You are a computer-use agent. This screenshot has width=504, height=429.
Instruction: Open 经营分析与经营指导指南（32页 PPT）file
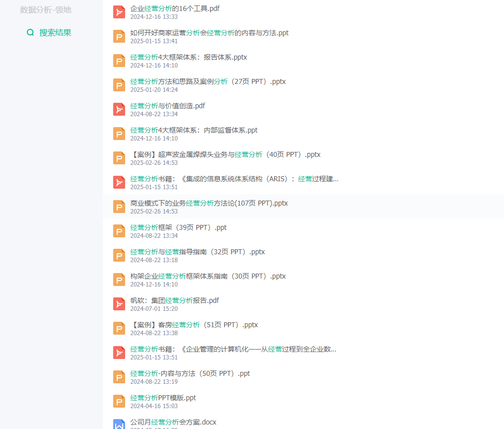click(x=197, y=252)
